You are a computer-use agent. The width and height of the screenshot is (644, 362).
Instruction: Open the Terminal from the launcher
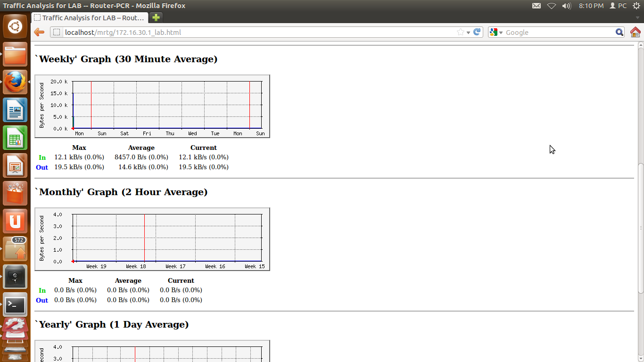15,304
